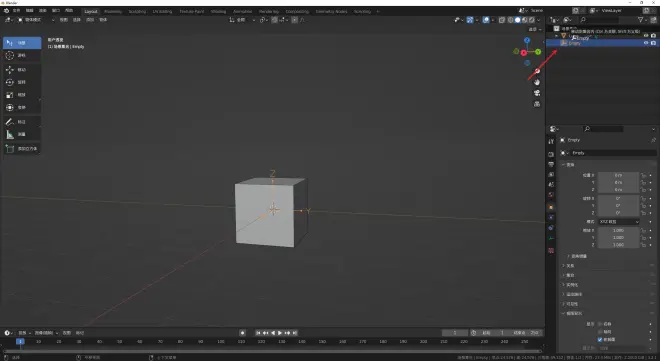
Task: Switch to the Sculpting workspace tab
Action: tap(137, 11)
